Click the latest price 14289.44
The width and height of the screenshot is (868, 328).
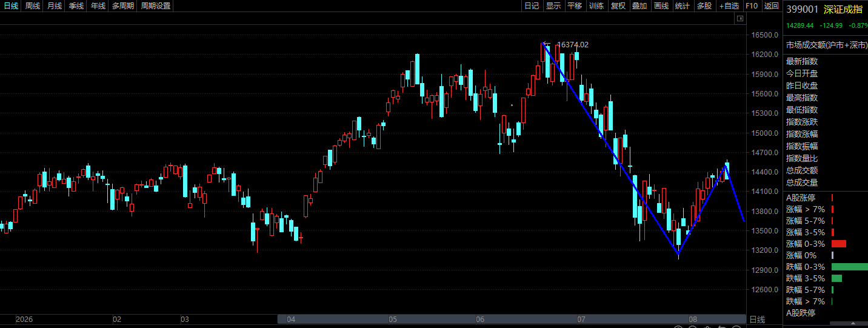tap(800, 25)
